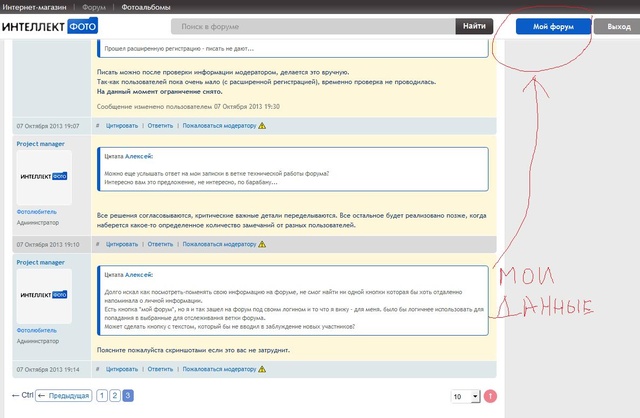Click date 07 Октября 2013 19:14
The image size is (640, 418).
pos(48,369)
